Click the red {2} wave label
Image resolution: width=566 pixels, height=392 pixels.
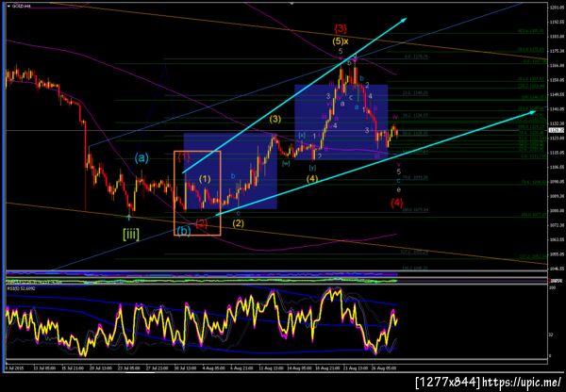(202, 223)
